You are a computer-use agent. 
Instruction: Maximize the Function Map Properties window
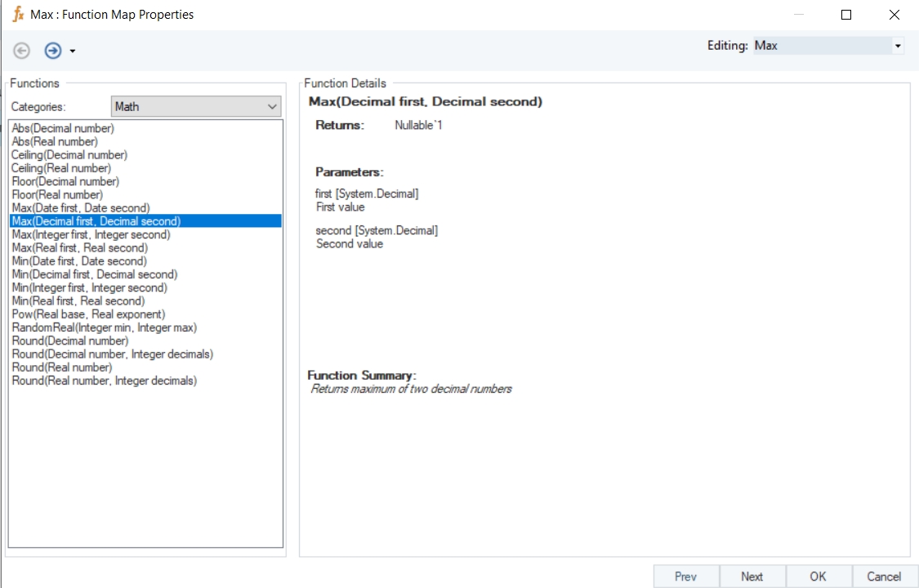tap(846, 15)
